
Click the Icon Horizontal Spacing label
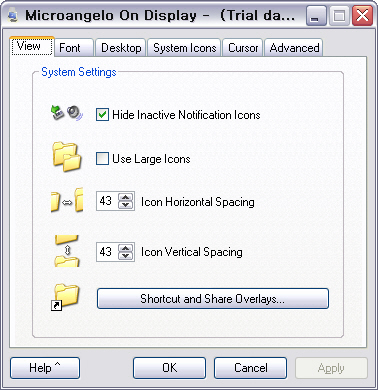click(198, 202)
